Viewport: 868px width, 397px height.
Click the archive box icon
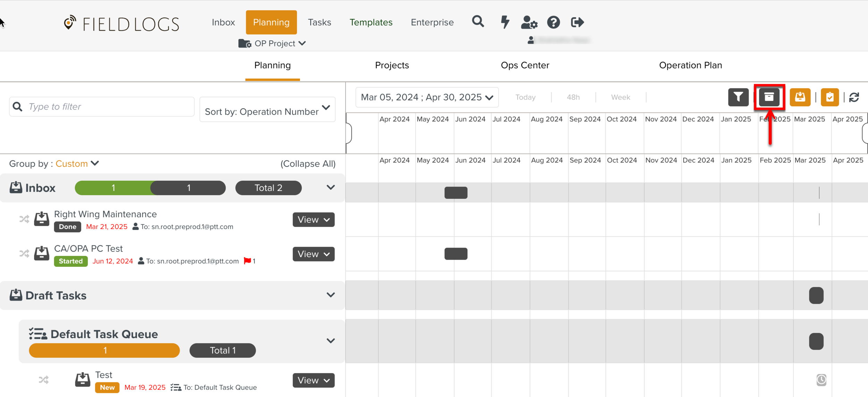click(x=769, y=97)
